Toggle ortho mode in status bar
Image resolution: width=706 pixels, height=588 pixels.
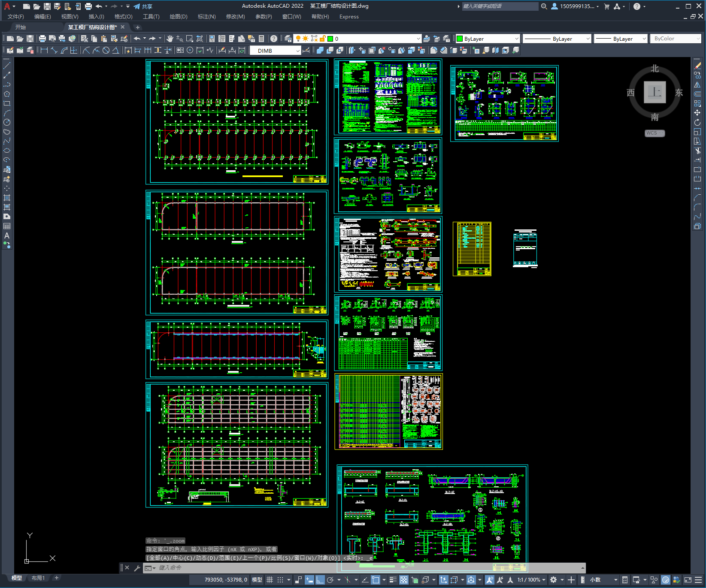pyautogui.click(x=320, y=580)
